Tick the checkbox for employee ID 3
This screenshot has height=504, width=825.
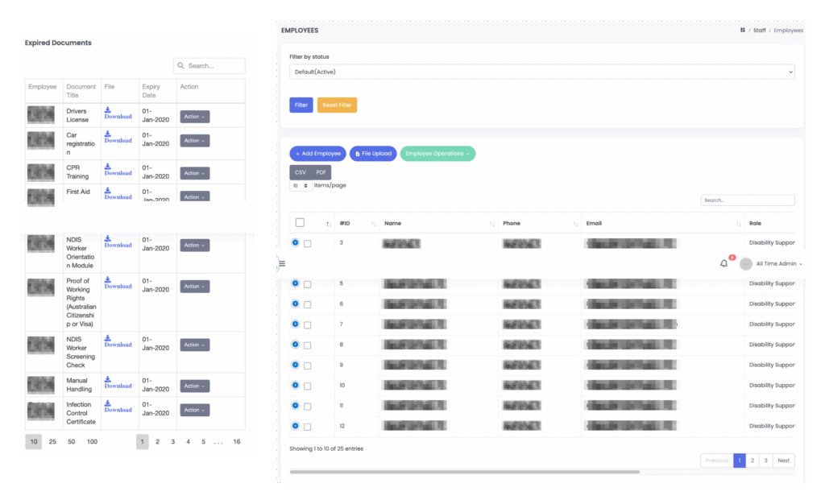(x=307, y=243)
